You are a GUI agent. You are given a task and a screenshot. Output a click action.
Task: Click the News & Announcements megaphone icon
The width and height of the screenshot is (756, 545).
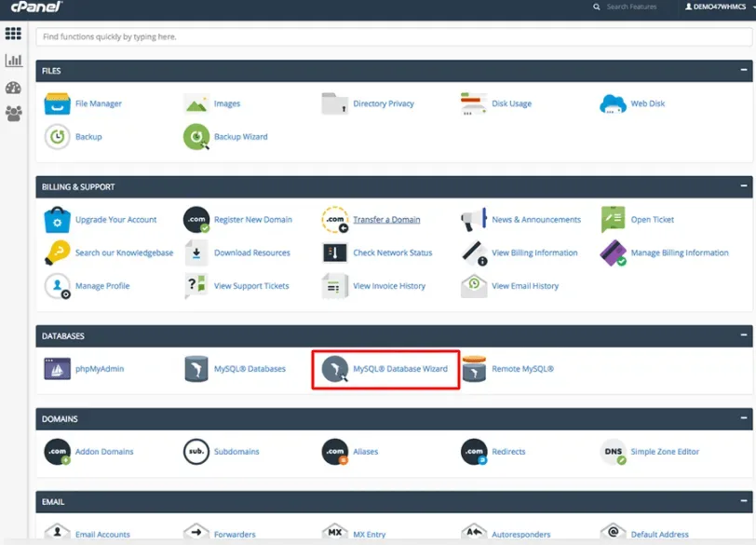click(x=474, y=220)
